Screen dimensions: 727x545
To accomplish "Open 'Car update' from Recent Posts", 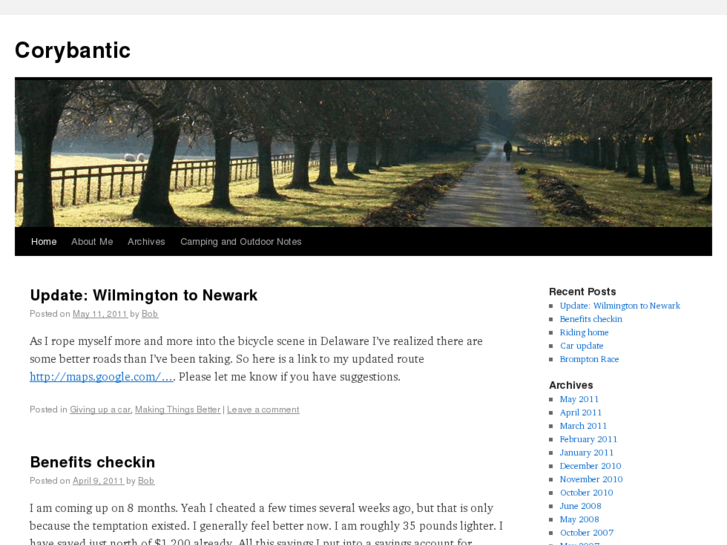I will click(581, 346).
